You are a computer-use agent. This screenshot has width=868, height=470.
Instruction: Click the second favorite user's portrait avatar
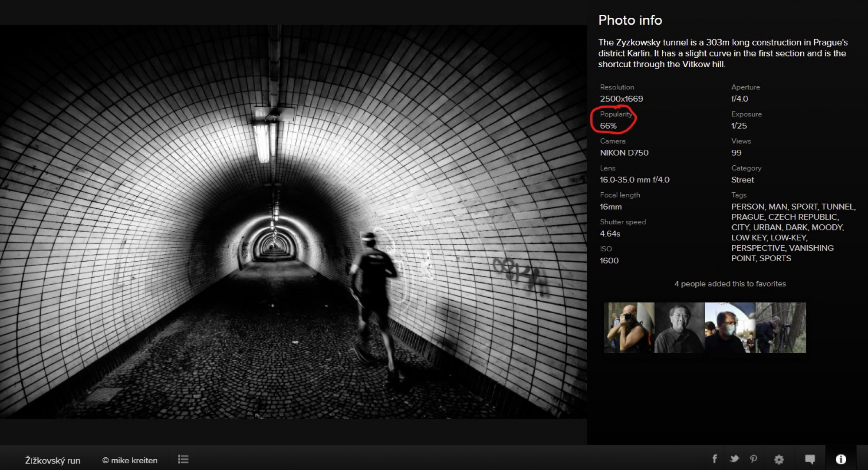click(x=680, y=328)
